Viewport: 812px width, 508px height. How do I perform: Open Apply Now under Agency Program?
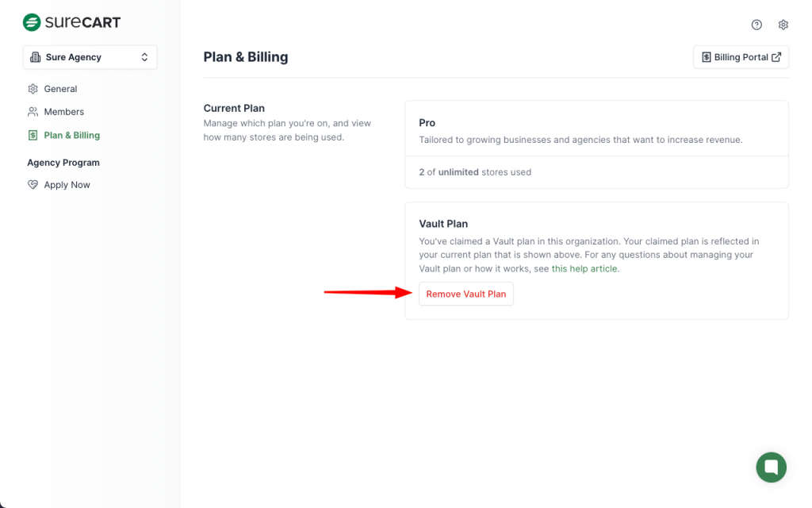tap(67, 185)
